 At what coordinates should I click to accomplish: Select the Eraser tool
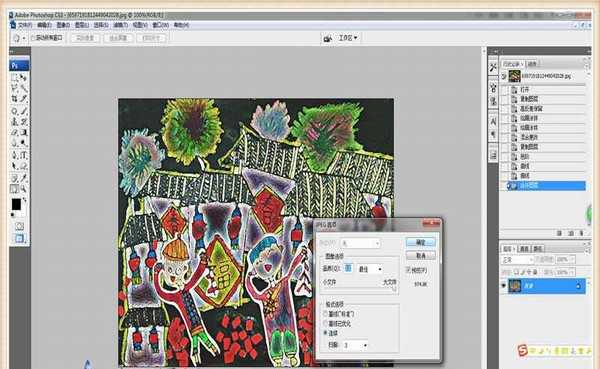click(x=15, y=132)
